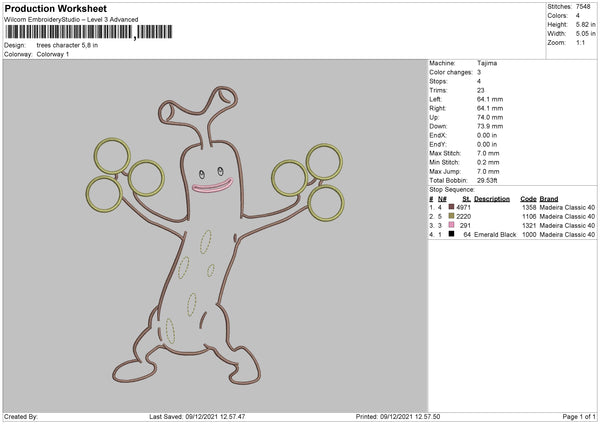Click the 'Page 1 of 1' footer text

579,417
